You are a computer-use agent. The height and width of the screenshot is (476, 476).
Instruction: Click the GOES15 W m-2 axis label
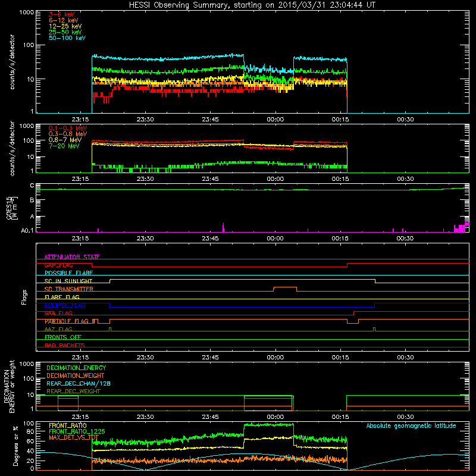point(12,208)
